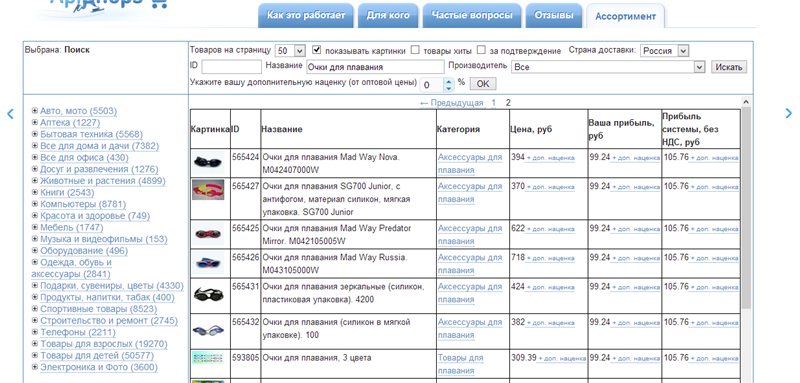Viewport: 800px width, 383px height.
Task: Increase markup percent with stepper up arrow
Action: [448, 81]
